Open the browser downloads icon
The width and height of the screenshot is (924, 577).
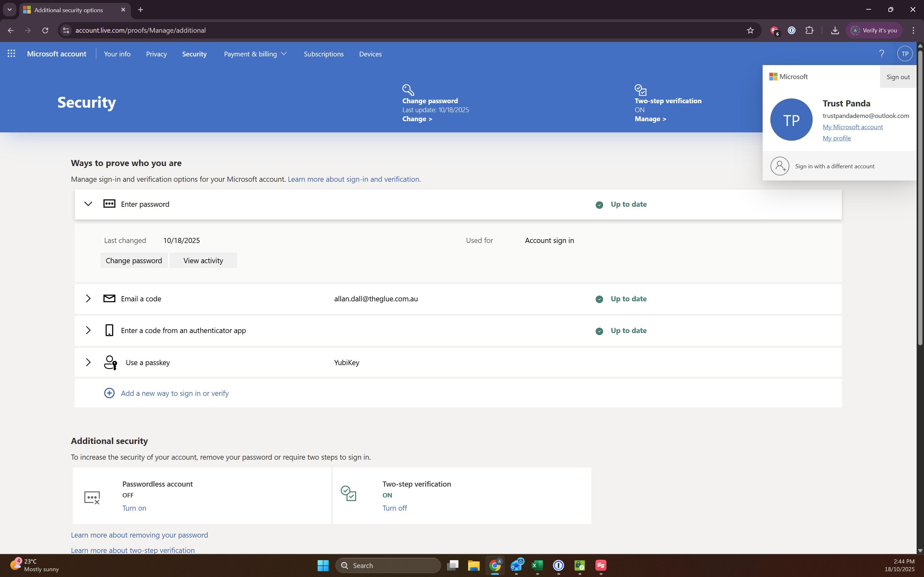(x=835, y=30)
